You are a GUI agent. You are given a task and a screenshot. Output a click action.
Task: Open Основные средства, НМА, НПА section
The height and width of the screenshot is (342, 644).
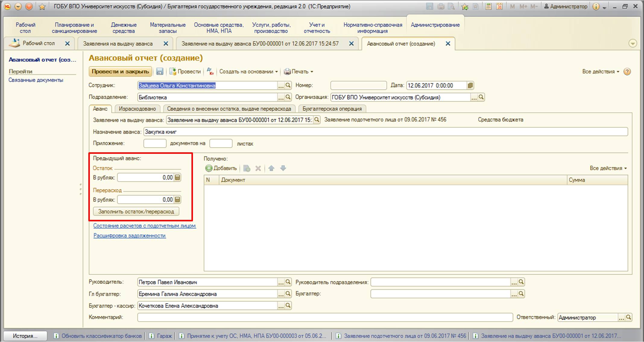pyautogui.click(x=219, y=28)
